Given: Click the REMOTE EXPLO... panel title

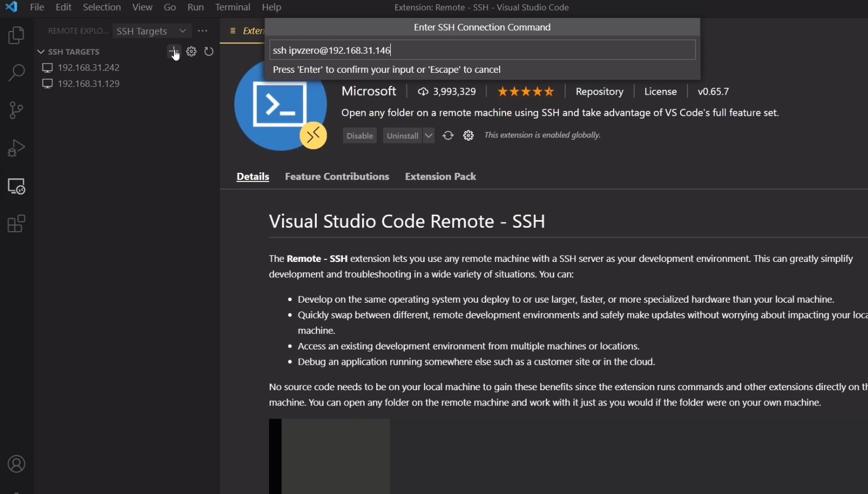Looking at the screenshot, I should click(78, 31).
